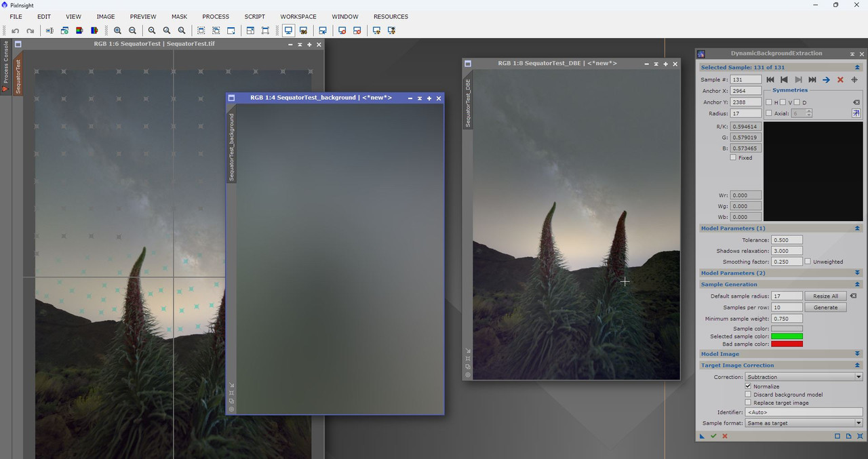The image size is (868, 459).
Task: Click the Reset icon at DBE bottom right
Action: 859,436
